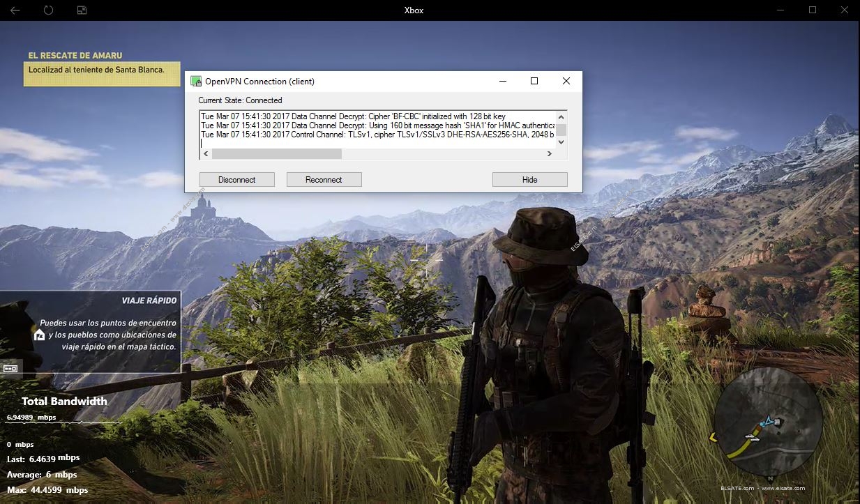Click the log scroll-right arrow
The width and height of the screenshot is (860, 504).
tap(550, 153)
